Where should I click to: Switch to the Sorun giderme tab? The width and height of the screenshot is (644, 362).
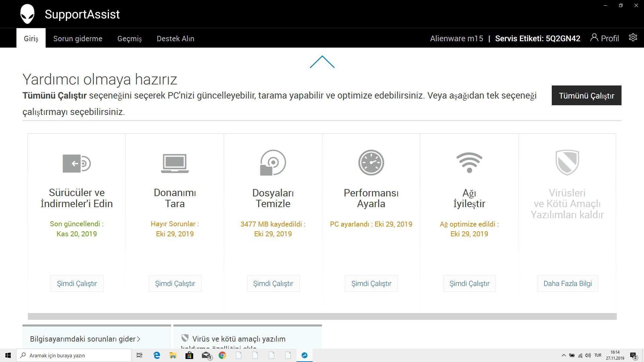tap(78, 39)
